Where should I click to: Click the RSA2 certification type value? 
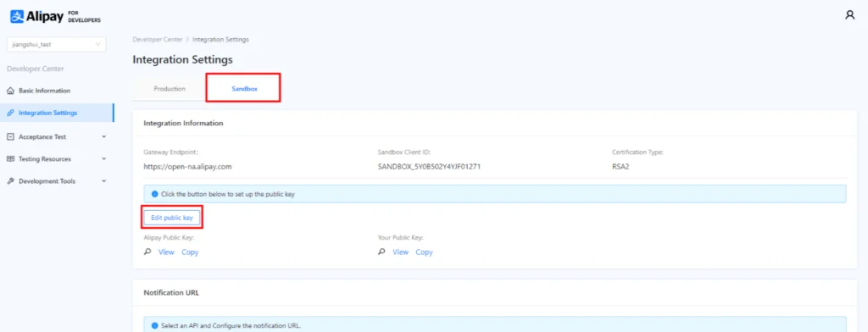point(620,166)
